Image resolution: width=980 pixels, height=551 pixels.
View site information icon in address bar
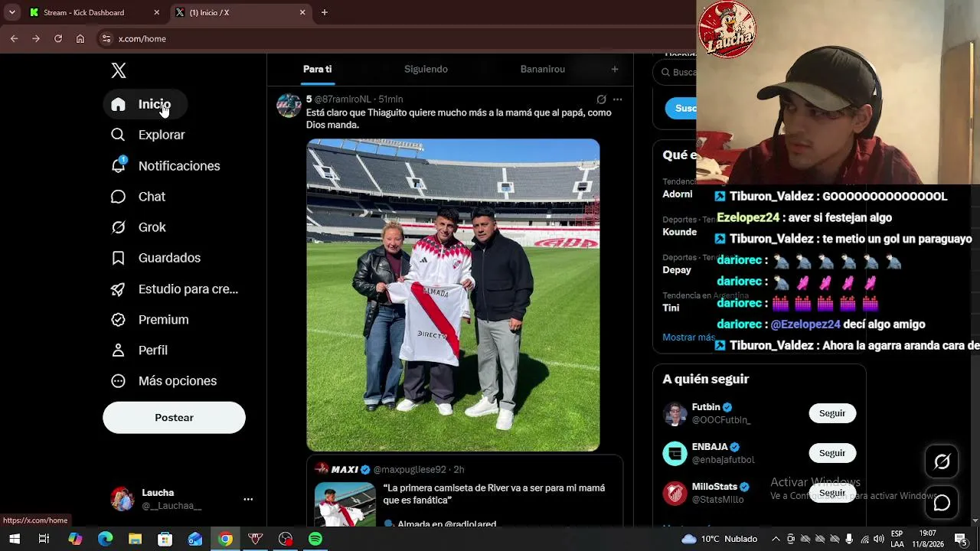click(106, 39)
